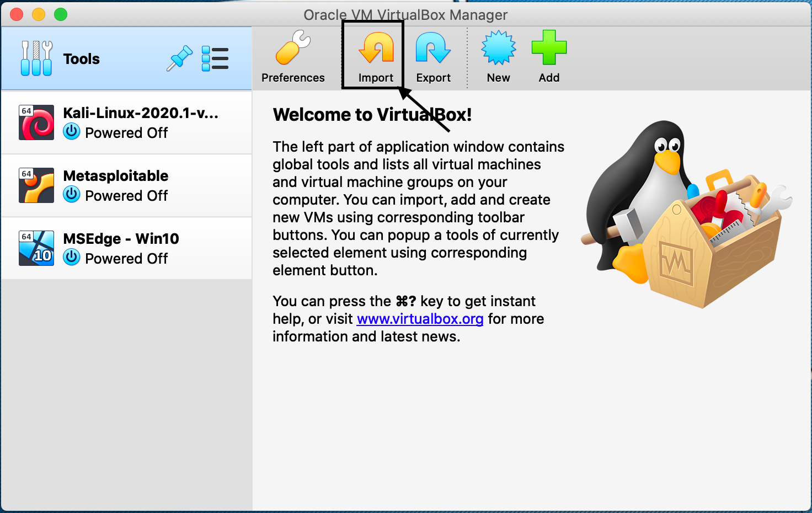Click Powered Off text under Metasploitable
This screenshot has width=812, height=513.
(x=126, y=196)
